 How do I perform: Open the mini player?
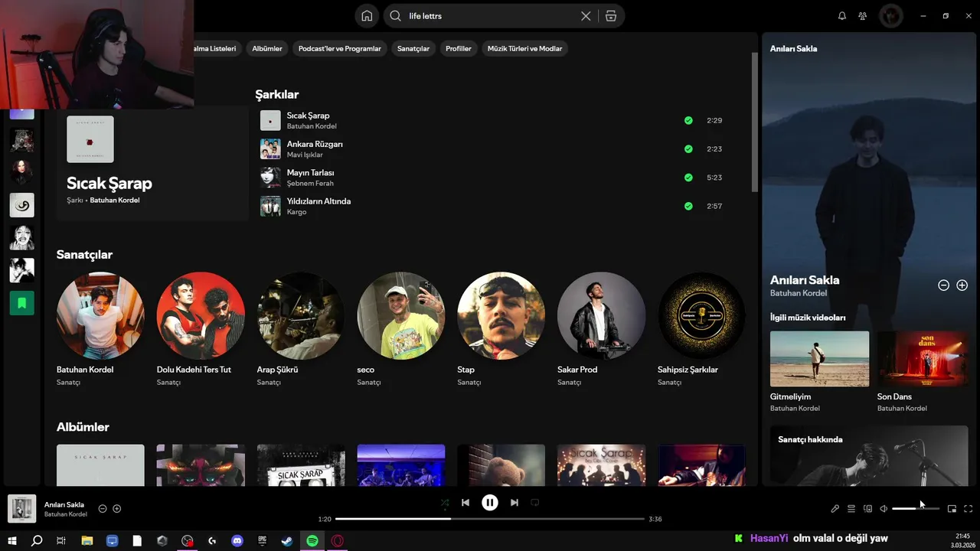coord(952,509)
